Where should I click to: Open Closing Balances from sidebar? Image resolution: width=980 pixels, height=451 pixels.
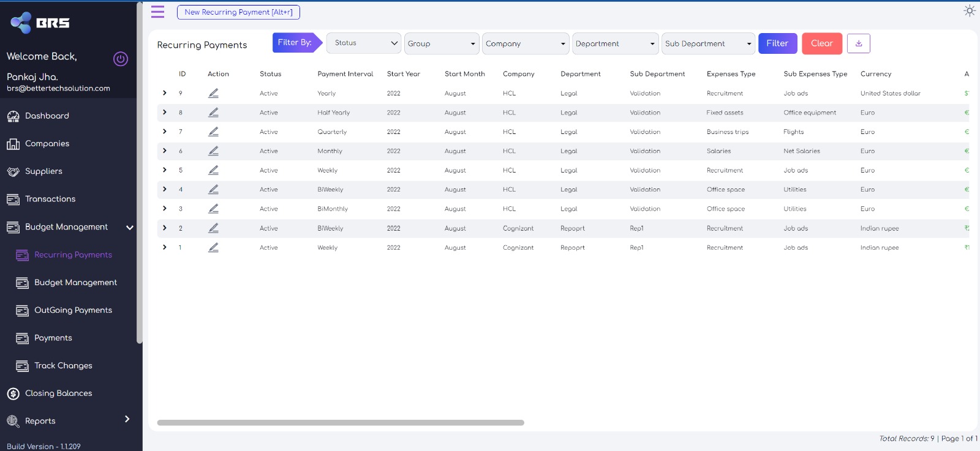tap(58, 393)
